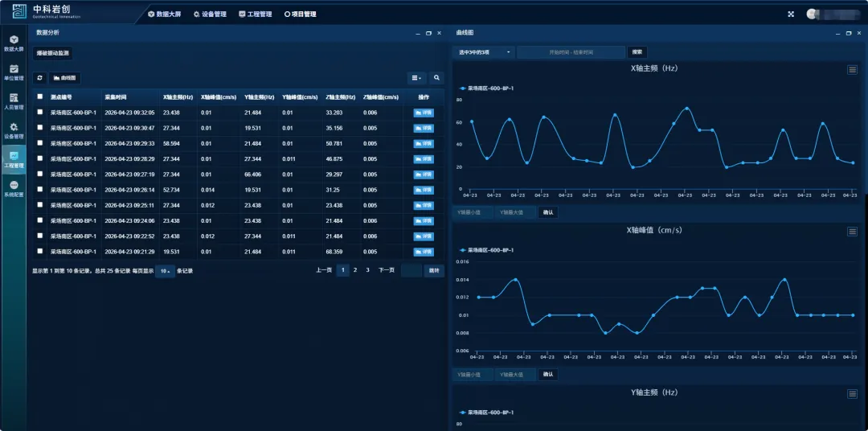Open the X轴主频 chart hamburger menu
868x431 pixels.
click(x=852, y=70)
